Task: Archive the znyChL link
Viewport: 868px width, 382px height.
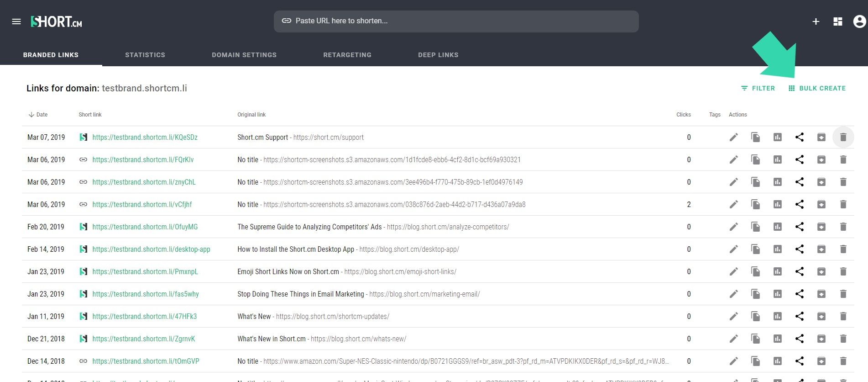Action: 821,182
